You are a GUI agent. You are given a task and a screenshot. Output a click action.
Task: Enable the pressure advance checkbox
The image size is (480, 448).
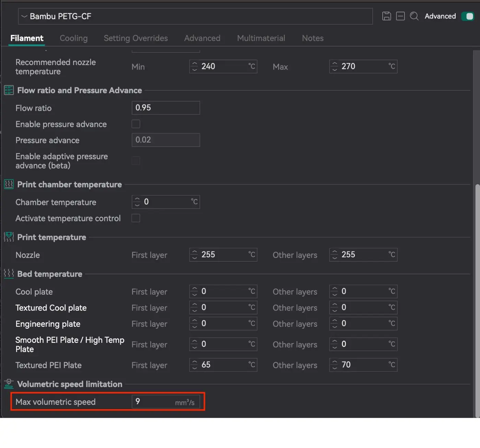136,124
